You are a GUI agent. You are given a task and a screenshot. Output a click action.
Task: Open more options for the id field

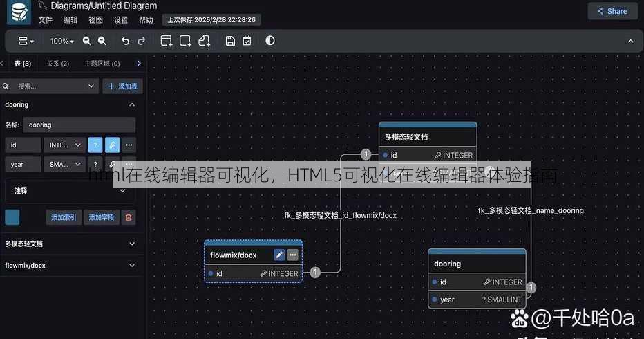(x=129, y=145)
